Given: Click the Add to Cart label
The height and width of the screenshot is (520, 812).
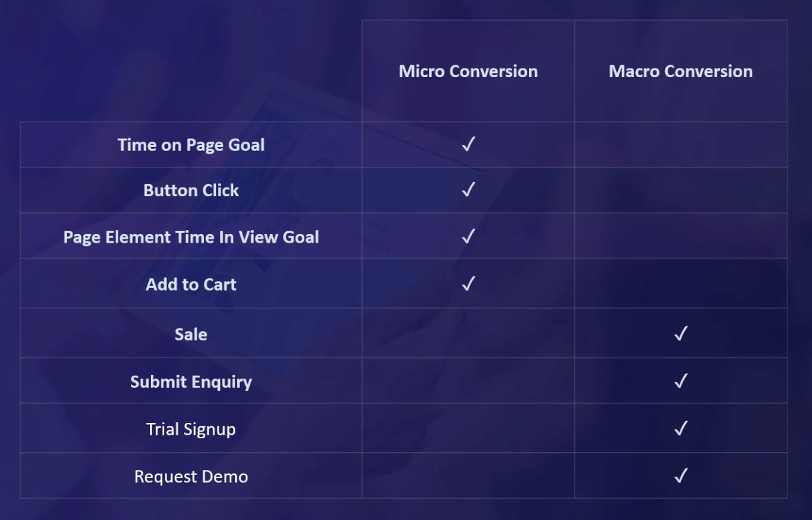Looking at the screenshot, I should click(x=191, y=285).
